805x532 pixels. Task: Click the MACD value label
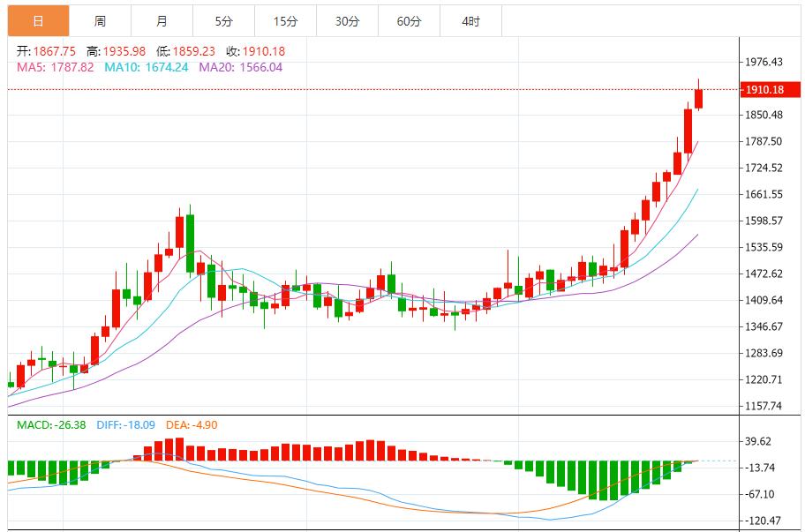(x=51, y=425)
